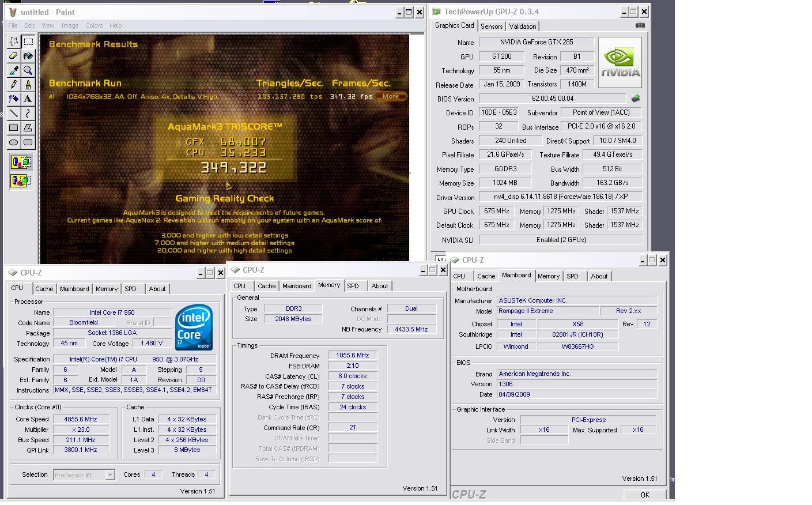Click the Bandwidth value 163.2 GB/s
The width and height of the screenshot is (812, 505).
pos(612,183)
